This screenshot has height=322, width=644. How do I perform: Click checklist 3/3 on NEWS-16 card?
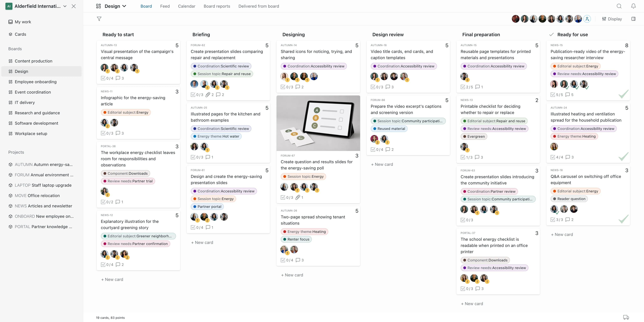point(557,220)
